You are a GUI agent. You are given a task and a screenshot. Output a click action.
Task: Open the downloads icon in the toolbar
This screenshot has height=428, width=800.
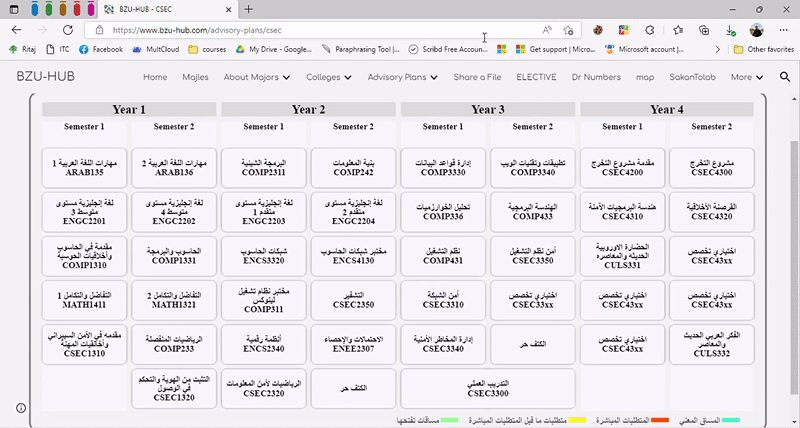pos(732,30)
